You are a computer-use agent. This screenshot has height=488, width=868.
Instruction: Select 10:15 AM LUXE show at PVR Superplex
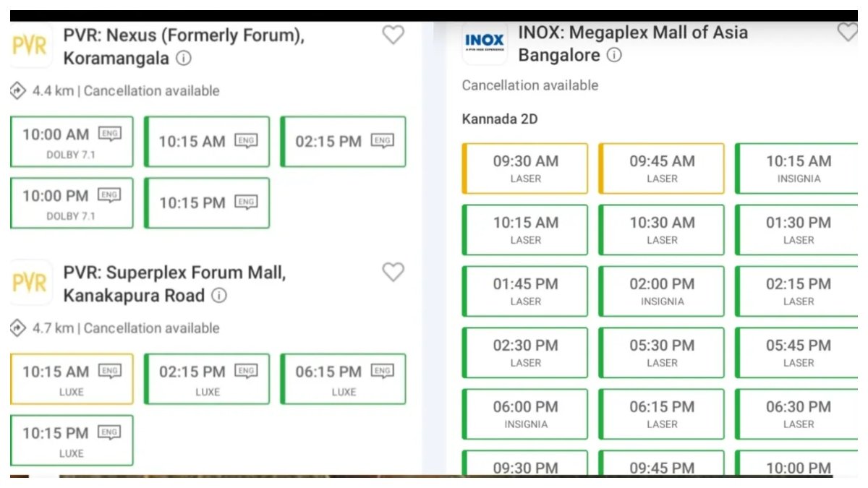click(x=72, y=379)
